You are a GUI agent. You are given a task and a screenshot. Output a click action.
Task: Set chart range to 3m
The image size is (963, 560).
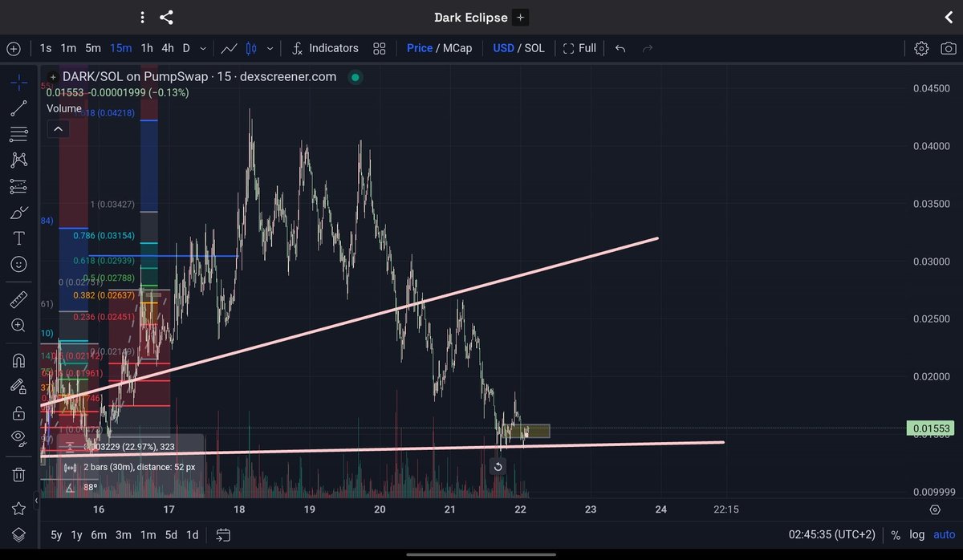click(x=124, y=534)
